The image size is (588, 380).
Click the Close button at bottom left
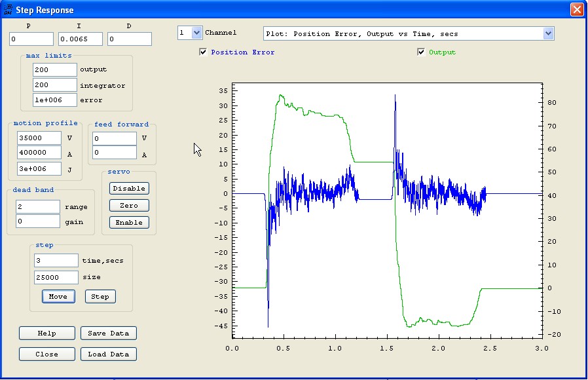pos(46,354)
